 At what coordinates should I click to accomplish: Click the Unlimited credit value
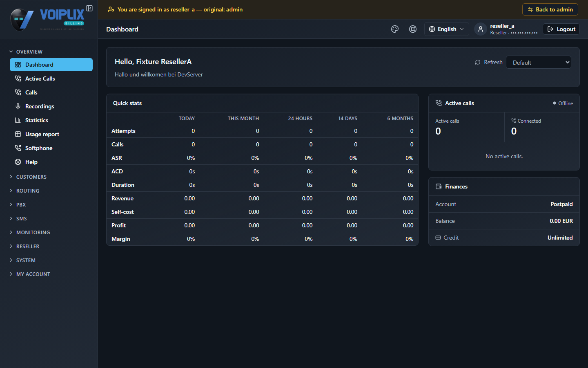tap(560, 238)
